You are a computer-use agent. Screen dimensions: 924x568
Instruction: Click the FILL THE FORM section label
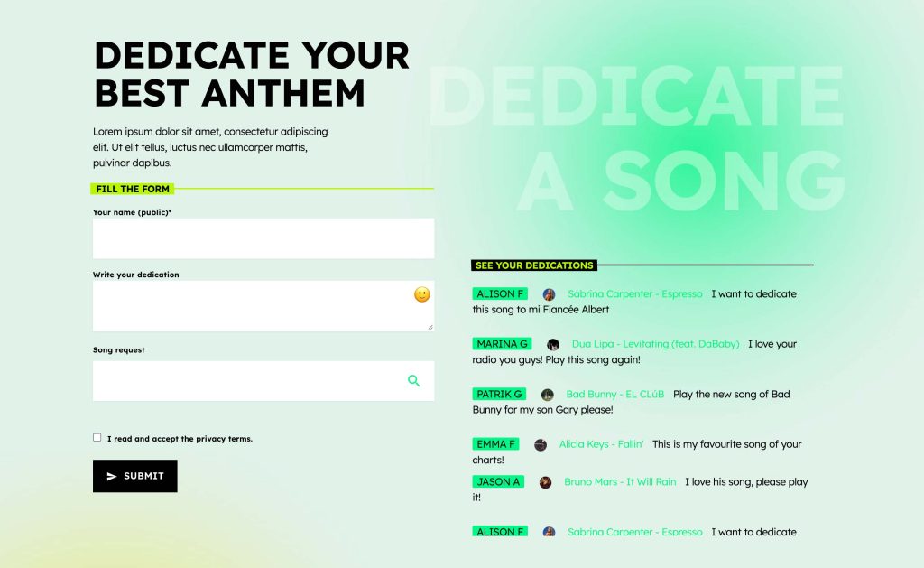132,189
